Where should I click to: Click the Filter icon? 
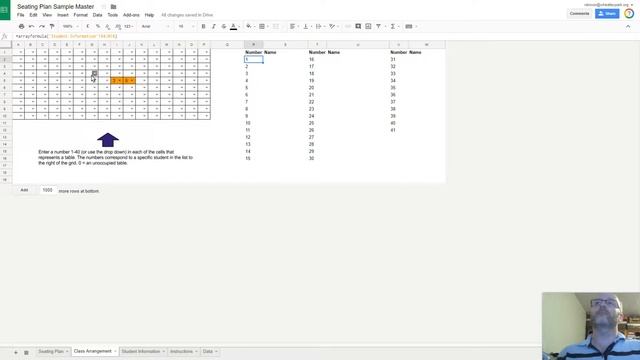[x=378, y=26]
